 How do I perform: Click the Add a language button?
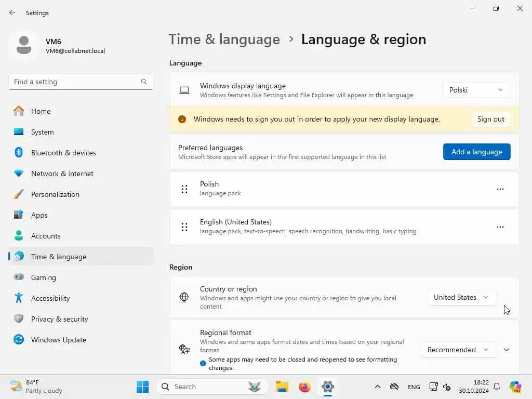coord(477,152)
